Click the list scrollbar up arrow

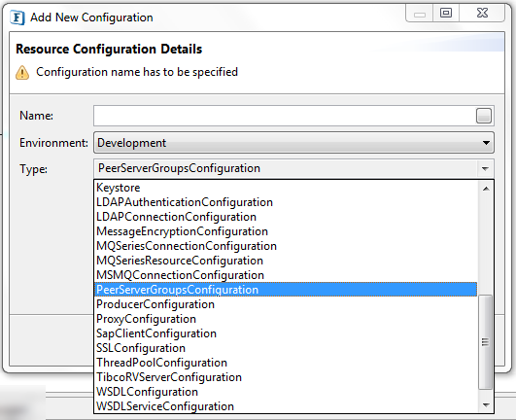[486, 189]
